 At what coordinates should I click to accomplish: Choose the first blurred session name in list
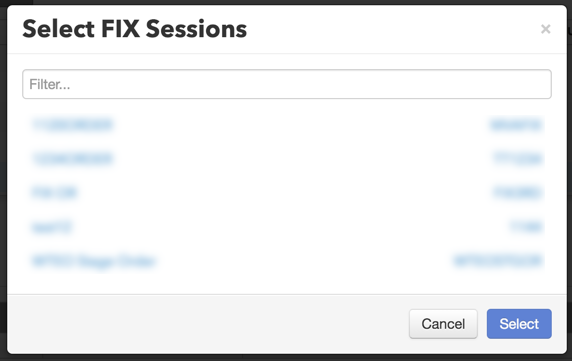click(x=73, y=125)
